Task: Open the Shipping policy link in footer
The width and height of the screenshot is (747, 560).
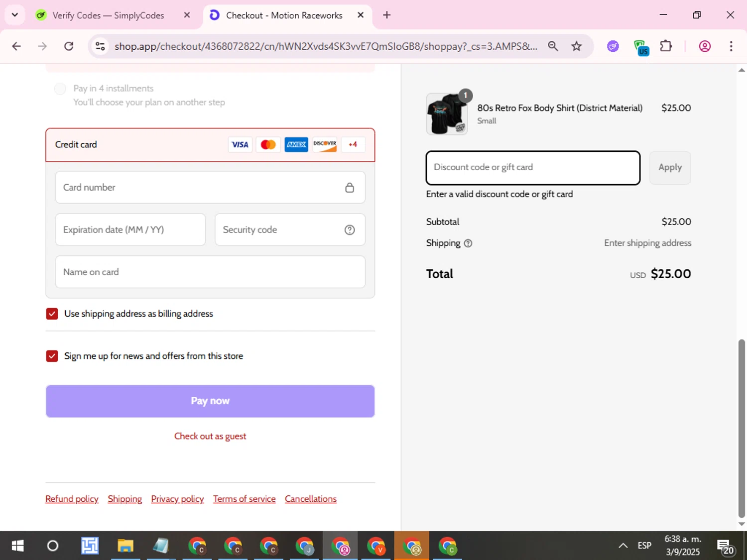Action: click(x=124, y=499)
